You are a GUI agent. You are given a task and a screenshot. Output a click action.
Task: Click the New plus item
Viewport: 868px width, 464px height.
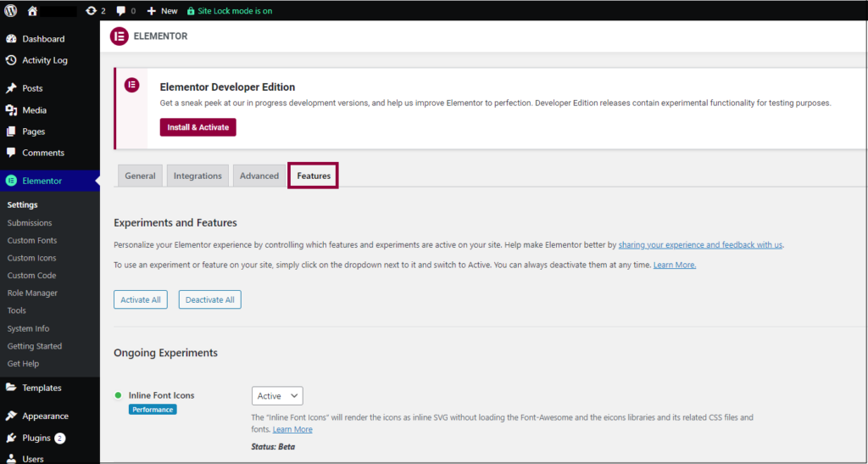pyautogui.click(x=162, y=10)
